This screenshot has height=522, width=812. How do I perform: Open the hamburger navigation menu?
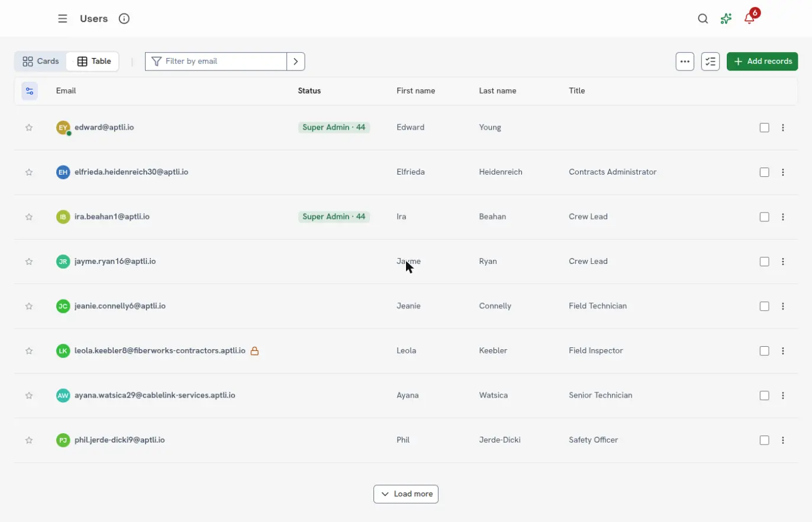(x=63, y=18)
